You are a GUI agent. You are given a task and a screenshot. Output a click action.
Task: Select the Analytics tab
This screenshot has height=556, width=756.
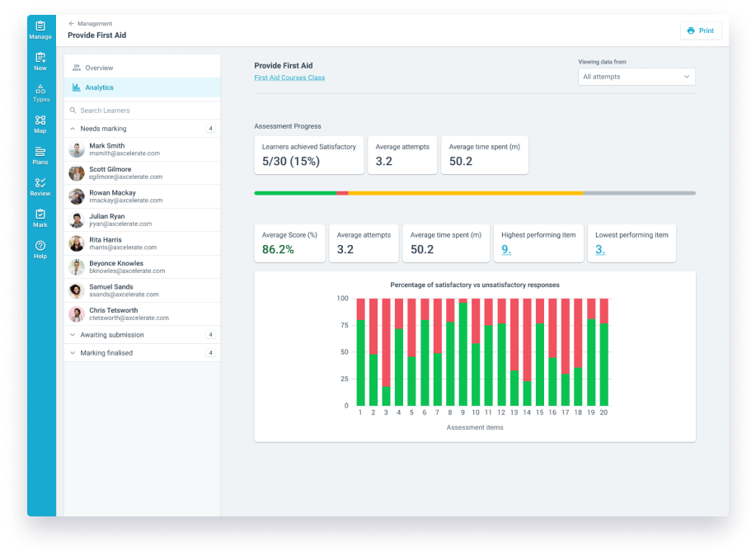coord(99,87)
